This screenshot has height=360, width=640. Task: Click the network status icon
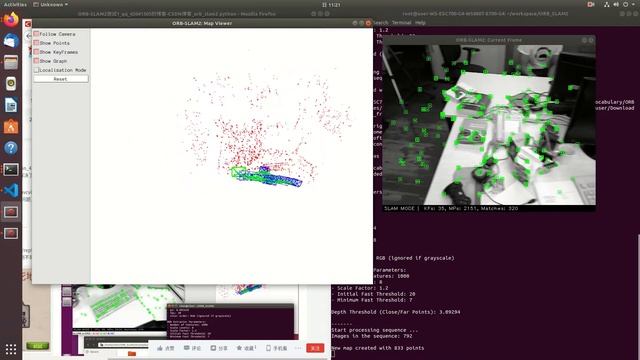pyautogui.click(x=607, y=4)
